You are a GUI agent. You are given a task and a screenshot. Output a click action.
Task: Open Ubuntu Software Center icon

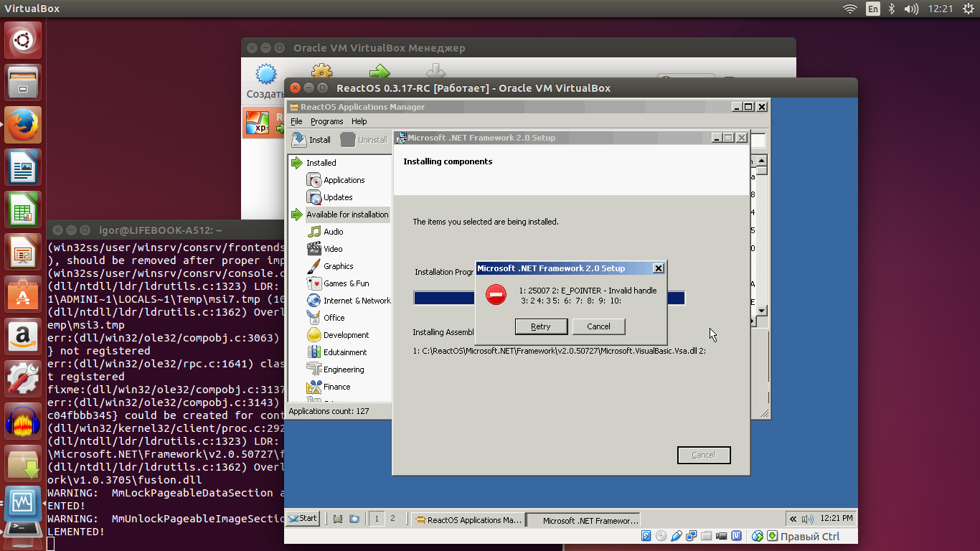tap(24, 294)
